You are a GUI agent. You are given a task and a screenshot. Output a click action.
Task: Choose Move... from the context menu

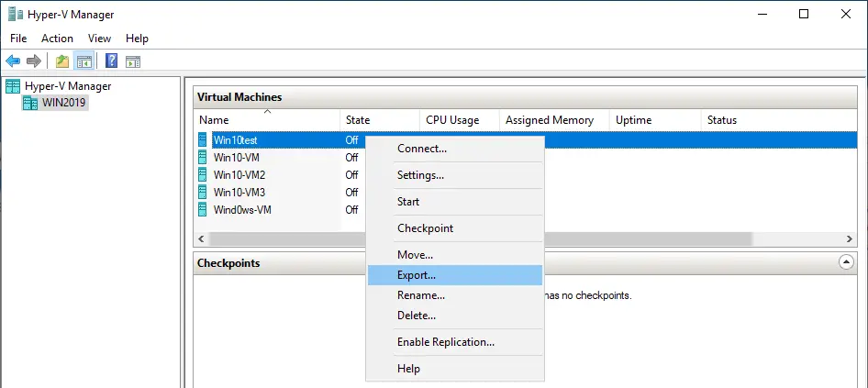coord(455,255)
